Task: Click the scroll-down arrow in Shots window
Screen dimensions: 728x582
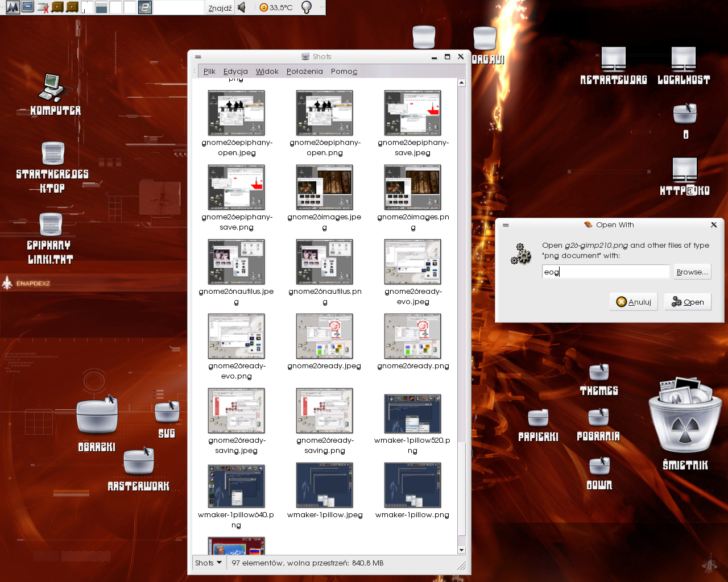Action: 461,550
